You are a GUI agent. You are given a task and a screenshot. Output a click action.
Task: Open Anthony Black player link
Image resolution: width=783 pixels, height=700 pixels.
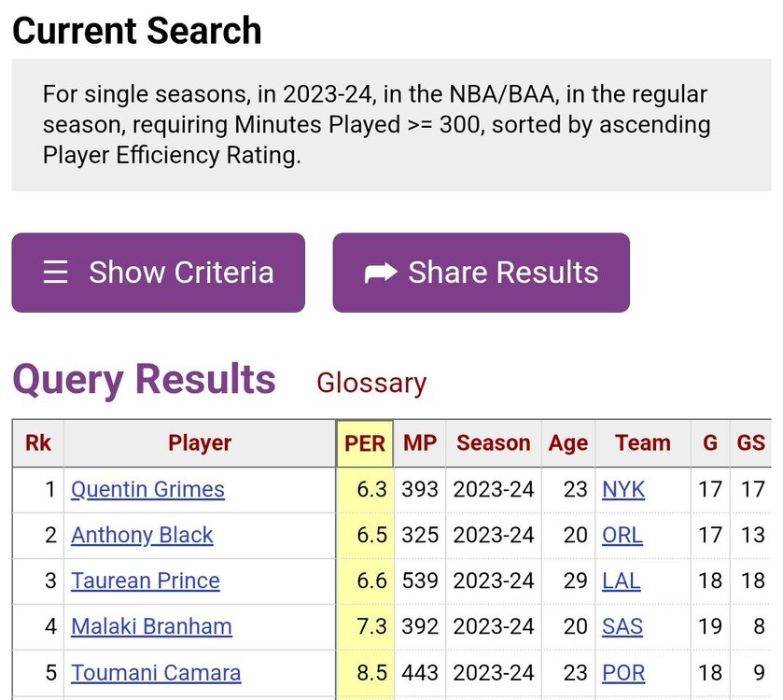tap(142, 535)
